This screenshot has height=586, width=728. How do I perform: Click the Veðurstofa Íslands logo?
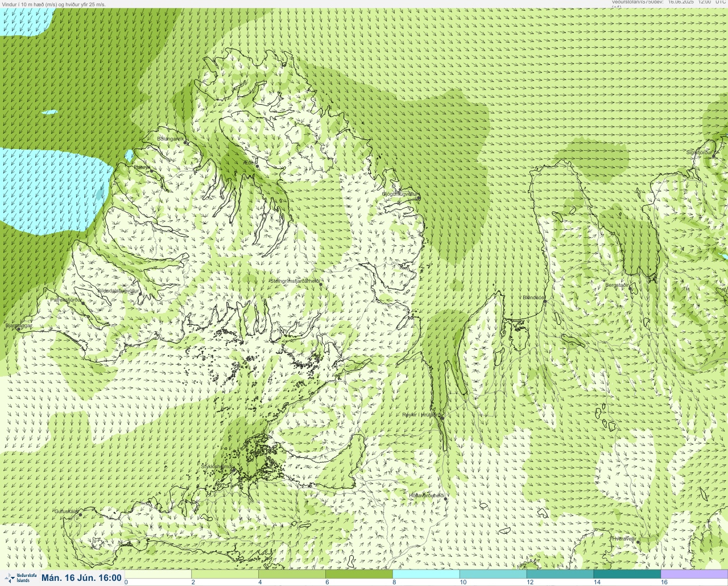tap(20, 578)
